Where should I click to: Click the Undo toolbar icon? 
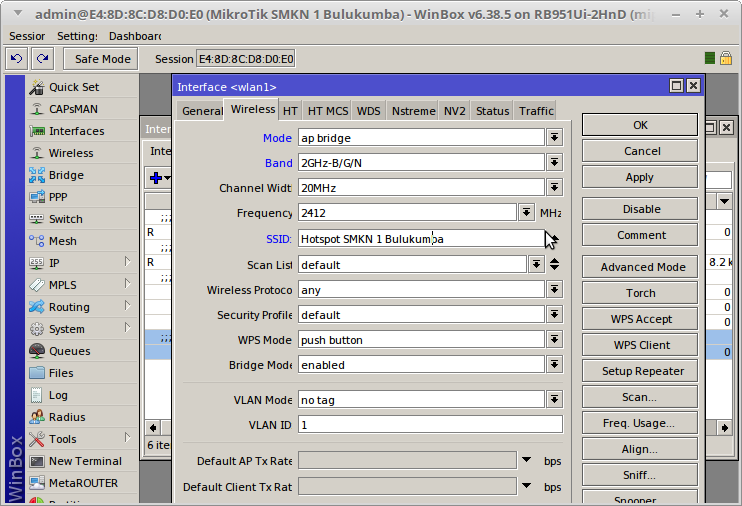point(17,59)
